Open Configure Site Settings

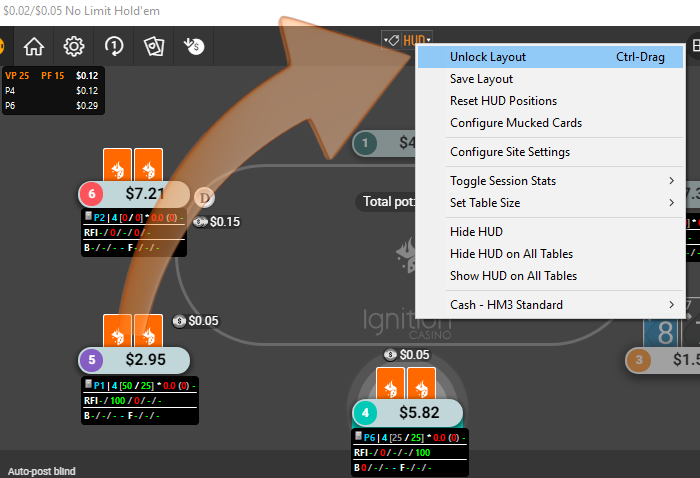[550, 152]
